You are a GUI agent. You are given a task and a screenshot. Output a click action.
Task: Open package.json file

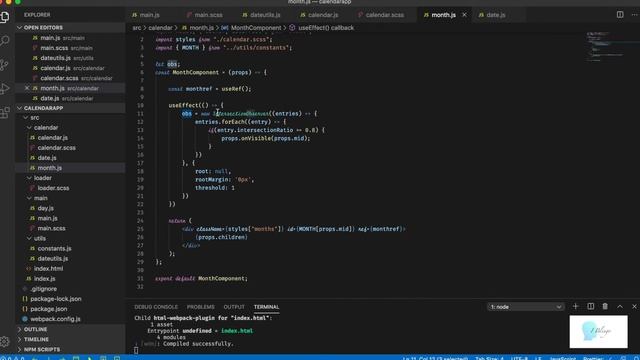pos(48,309)
